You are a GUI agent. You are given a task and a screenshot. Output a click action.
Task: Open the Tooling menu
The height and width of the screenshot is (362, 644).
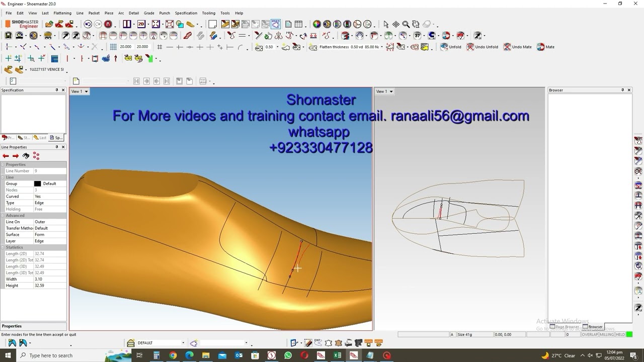208,13
